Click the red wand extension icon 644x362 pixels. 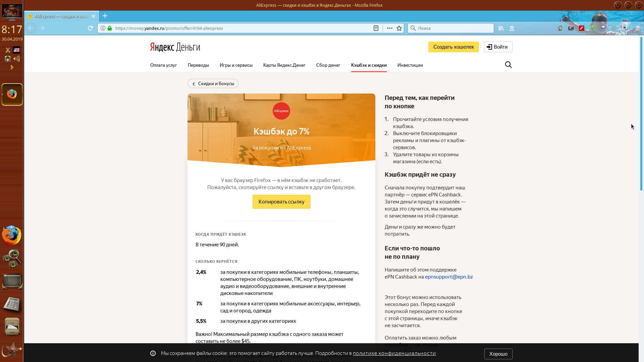click(x=582, y=28)
